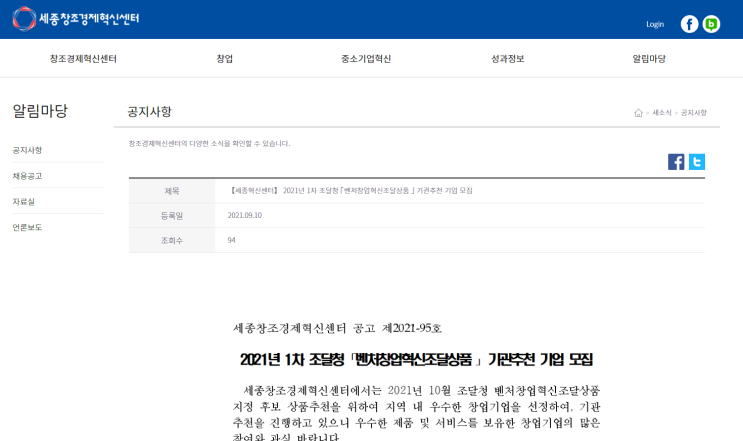
Task: Open 중소기업혁신 main menu
Action: pyautogui.click(x=366, y=59)
